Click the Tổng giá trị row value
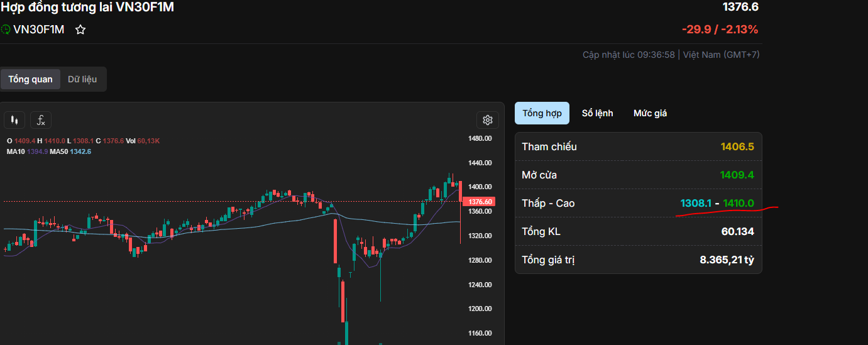This screenshot has width=868, height=345. click(727, 260)
